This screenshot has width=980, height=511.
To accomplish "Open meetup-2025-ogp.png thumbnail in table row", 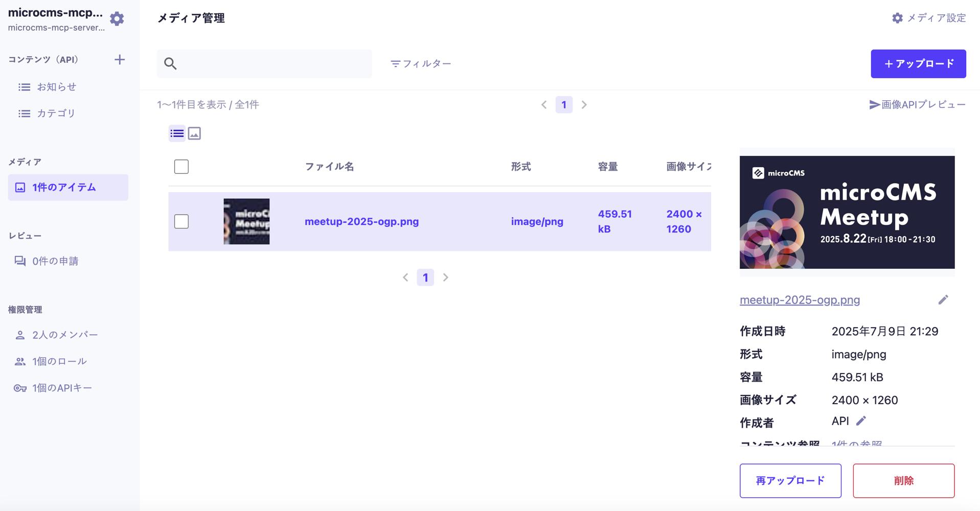I will (246, 221).
